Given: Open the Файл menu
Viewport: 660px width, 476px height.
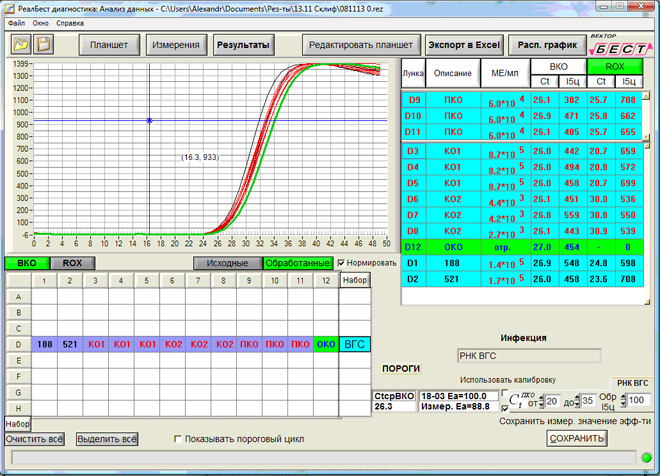Looking at the screenshot, I should [x=16, y=23].
